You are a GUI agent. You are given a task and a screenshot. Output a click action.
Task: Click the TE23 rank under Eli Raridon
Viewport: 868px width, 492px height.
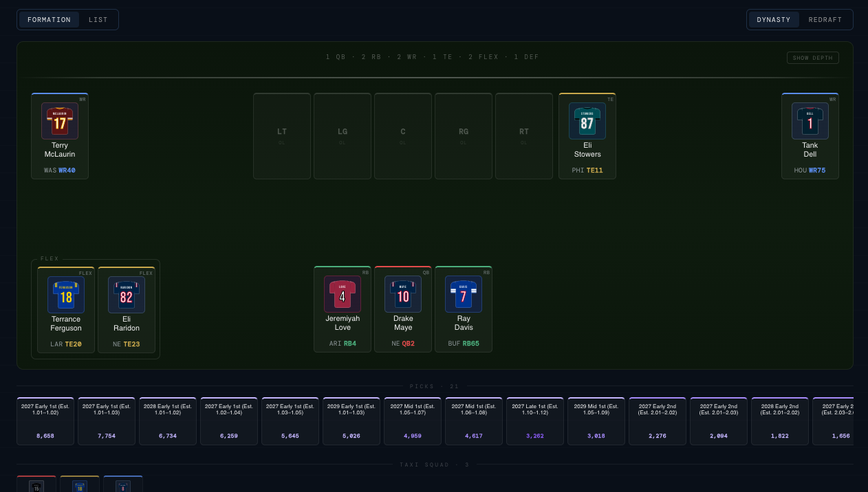coord(131,344)
